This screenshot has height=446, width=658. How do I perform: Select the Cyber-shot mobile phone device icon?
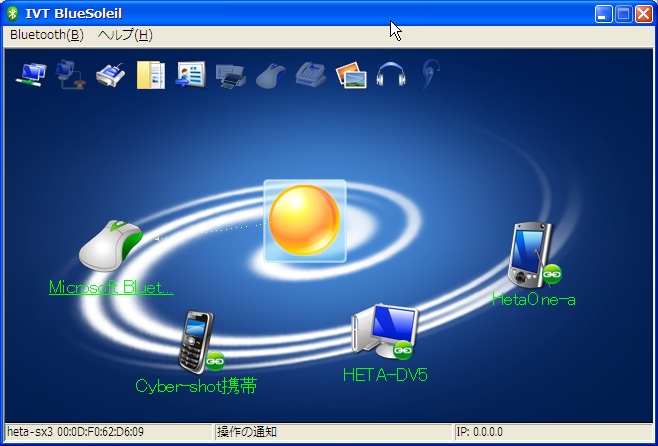tap(196, 342)
